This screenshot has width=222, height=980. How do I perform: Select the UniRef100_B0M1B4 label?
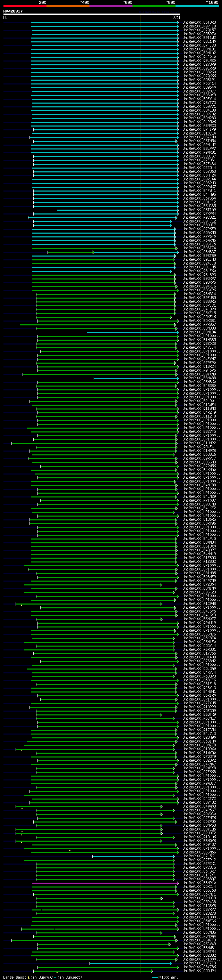click(x=199, y=332)
